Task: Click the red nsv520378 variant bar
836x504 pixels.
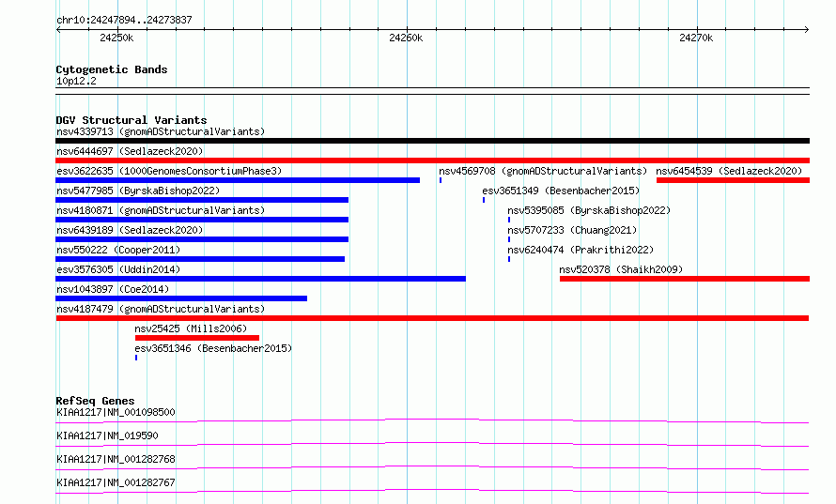Action: click(685, 279)
